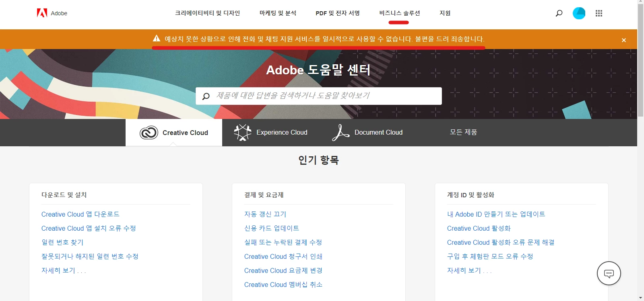644x301 pixels.
Task: Open 구입 후 체험판 모드 오류 수정 link
Action: [490, 256]
